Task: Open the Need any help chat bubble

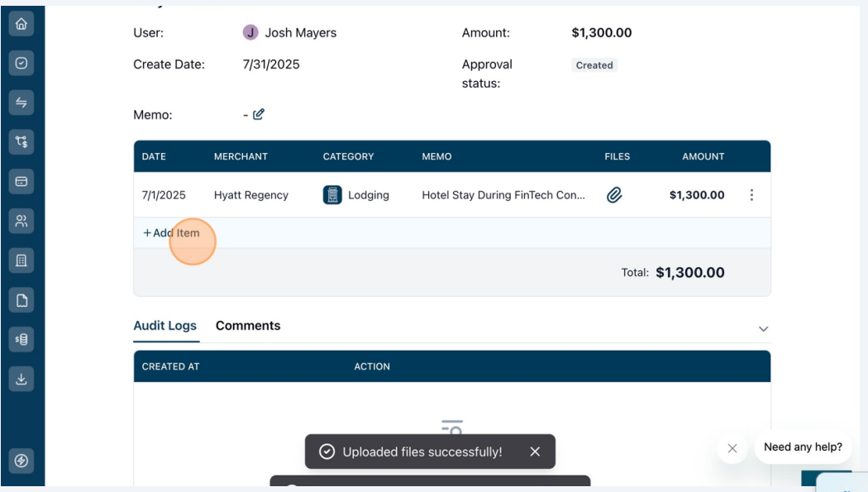Action: pyautogui.click(x=803, y=447)
